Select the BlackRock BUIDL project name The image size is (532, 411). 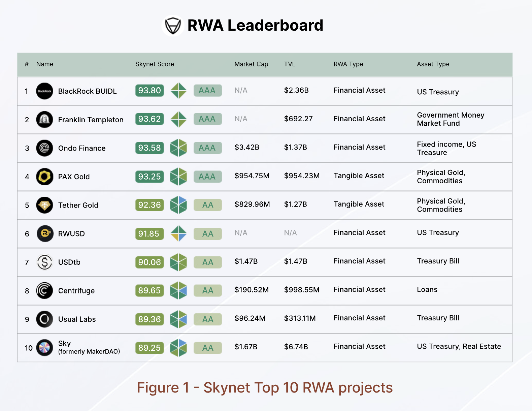[x=87, y=91]
